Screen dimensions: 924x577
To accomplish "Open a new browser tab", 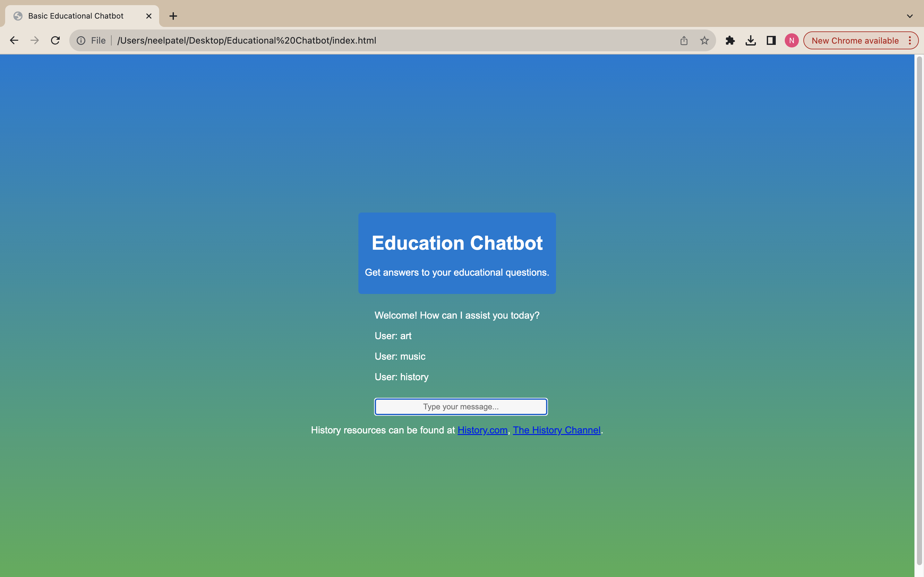I will coord(173,16).
